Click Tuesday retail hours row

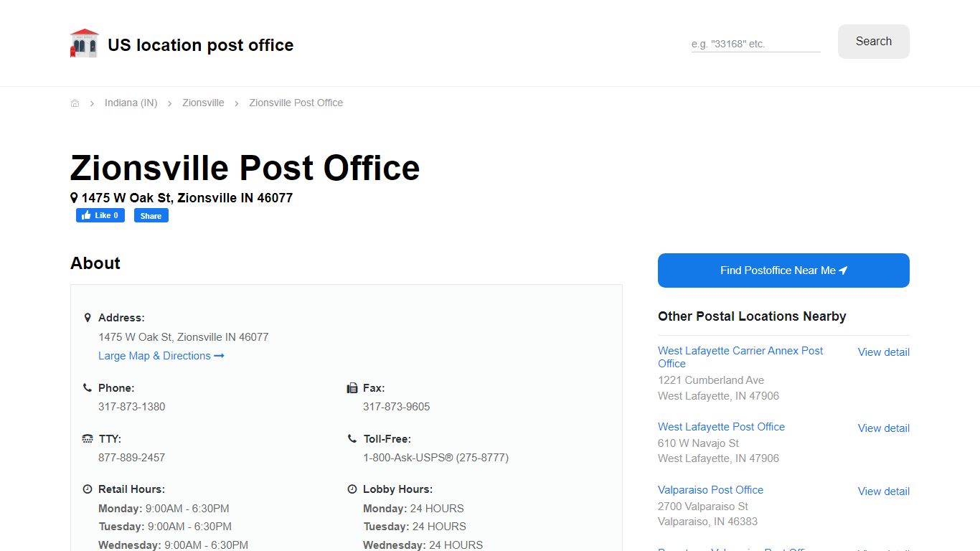165,527
